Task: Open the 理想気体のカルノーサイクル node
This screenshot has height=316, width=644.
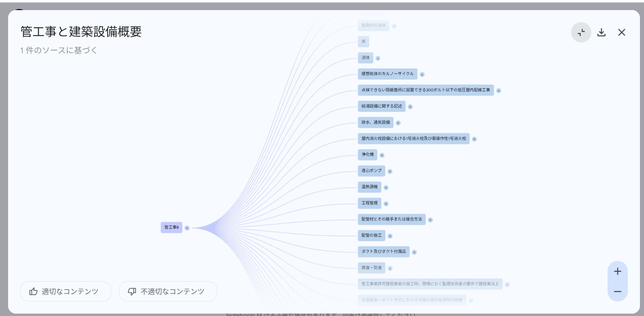Action: [387, 74]
